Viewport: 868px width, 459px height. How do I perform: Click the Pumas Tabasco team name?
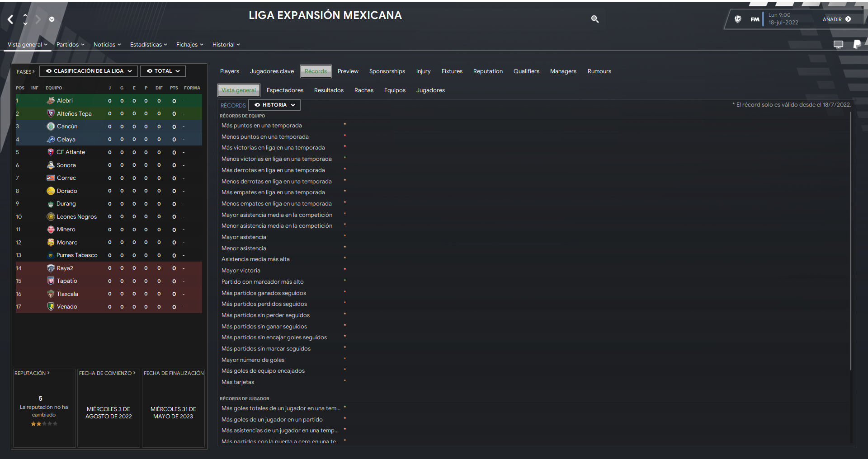77,255
